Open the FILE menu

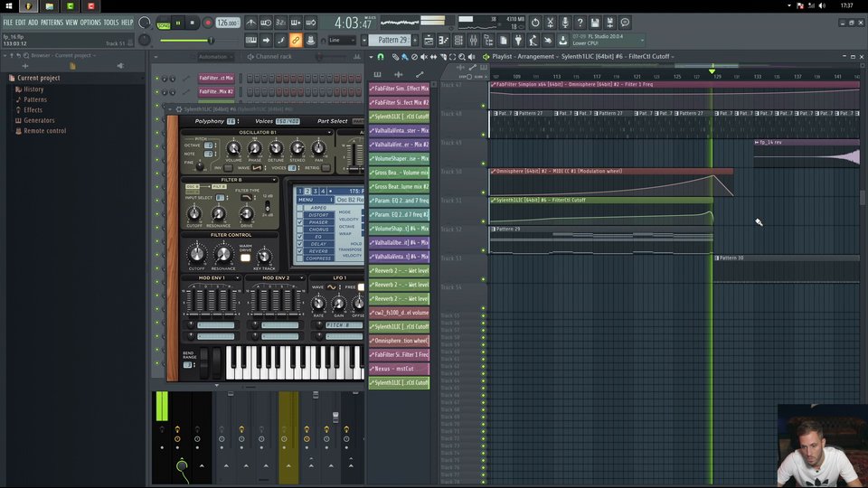8,23
